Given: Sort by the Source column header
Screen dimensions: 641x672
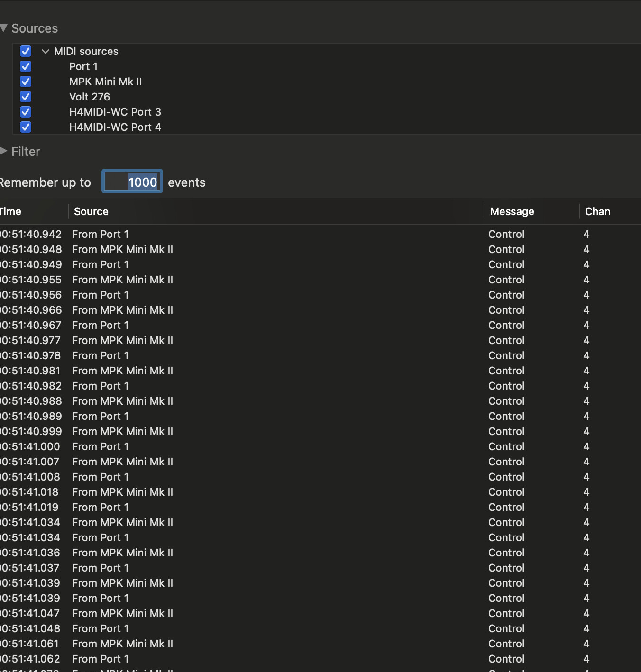Looking at the screenshot, I should coord(91,211).
